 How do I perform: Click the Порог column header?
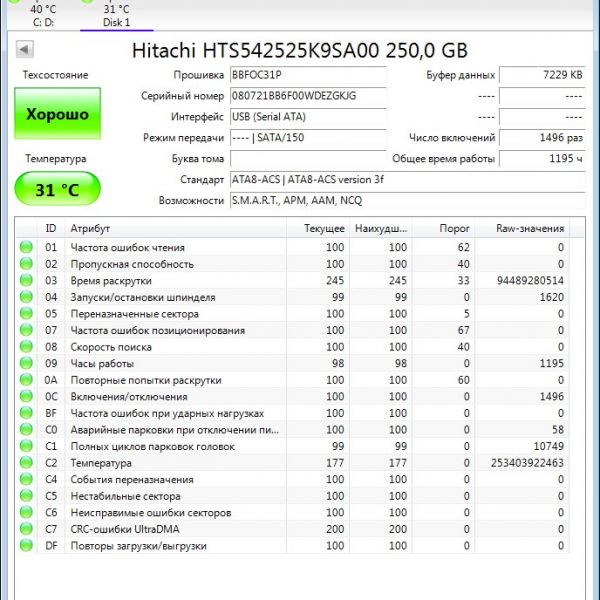pos(443,228)
